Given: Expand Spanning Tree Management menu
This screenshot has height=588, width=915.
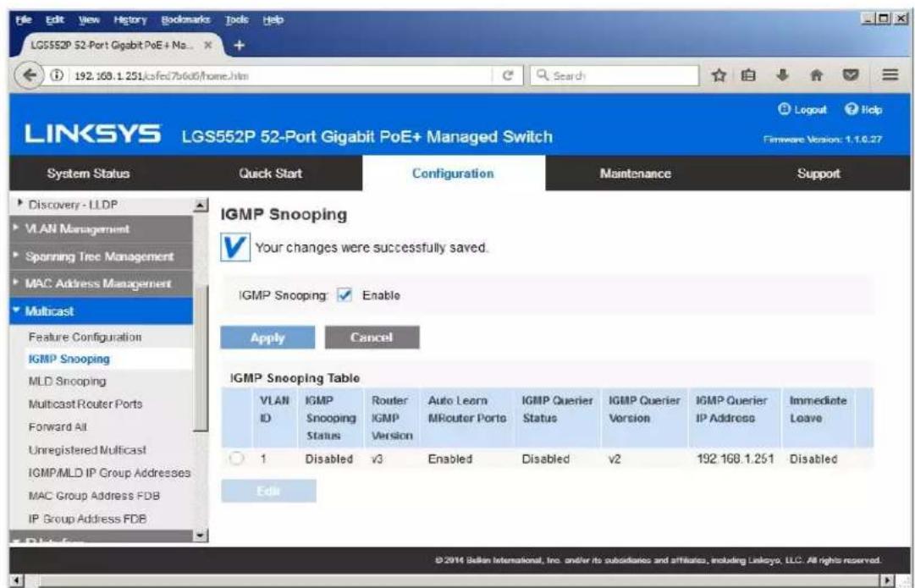Looking at the screenshot, I should (101, 256).
